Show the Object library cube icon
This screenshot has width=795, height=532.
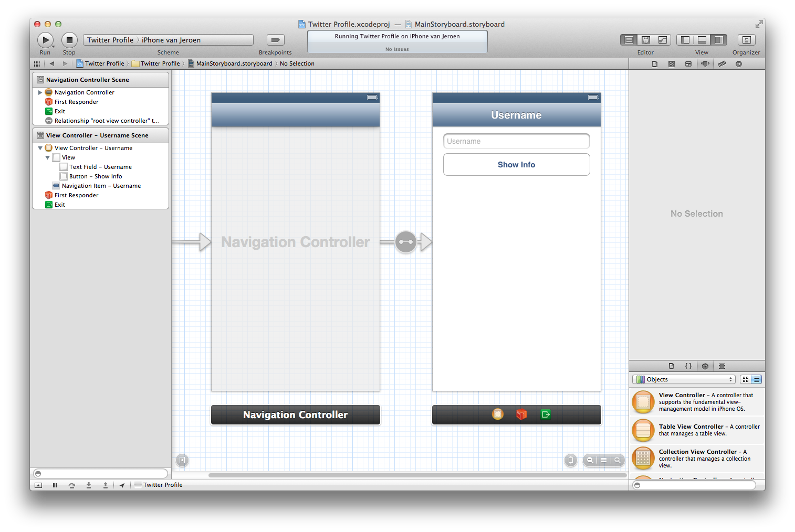pyautogui.click(x=705, y=366)
